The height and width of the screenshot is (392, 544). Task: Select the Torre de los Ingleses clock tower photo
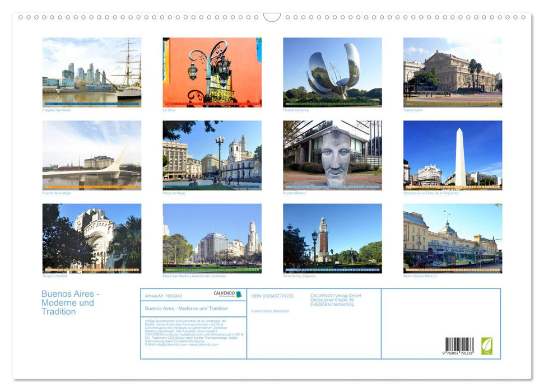(x=332, y=240)
